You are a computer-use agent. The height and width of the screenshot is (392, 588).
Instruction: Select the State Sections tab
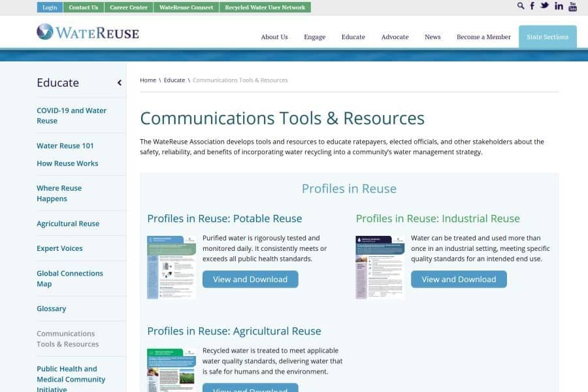[x=547, y=37]
